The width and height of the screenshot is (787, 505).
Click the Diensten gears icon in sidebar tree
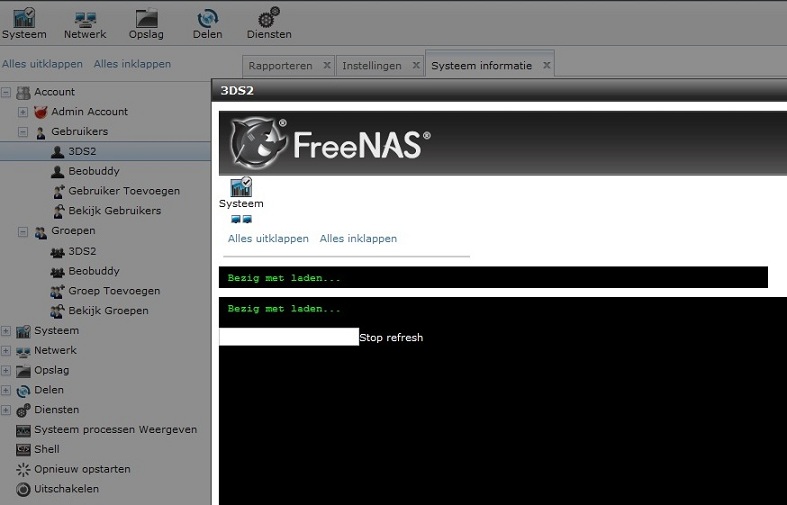pos(23,411)
